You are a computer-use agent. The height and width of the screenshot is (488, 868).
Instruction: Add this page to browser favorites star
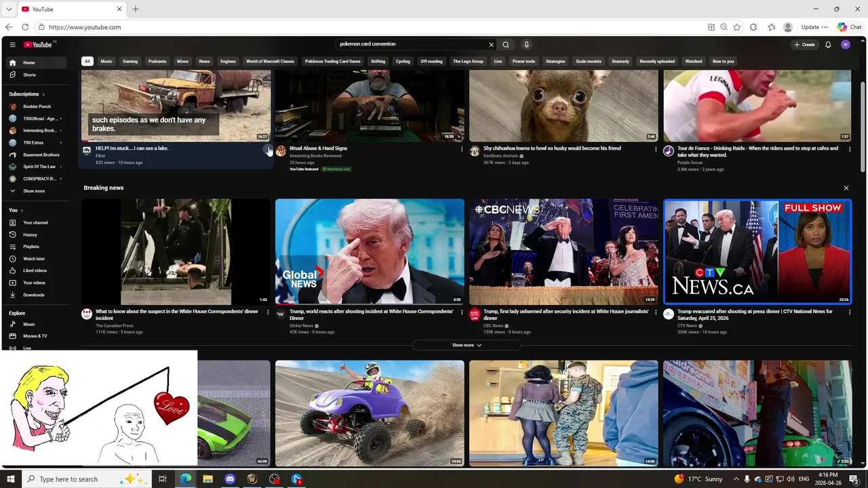click(x=737, y=27)
